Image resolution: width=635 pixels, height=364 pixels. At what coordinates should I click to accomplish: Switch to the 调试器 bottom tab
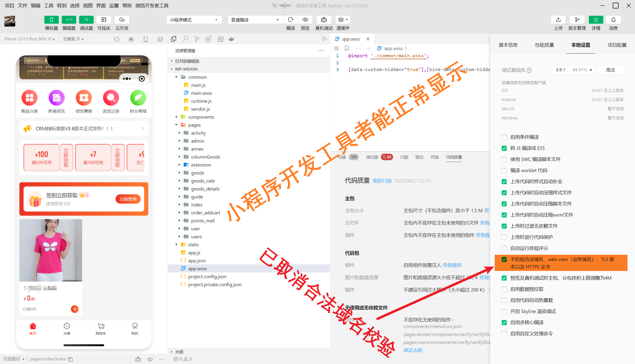tap(372, 157)
